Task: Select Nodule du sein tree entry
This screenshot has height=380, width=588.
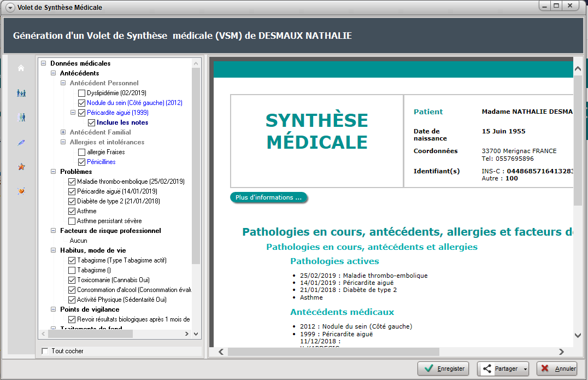Action: pyautogui.click(x=134, y=103)
